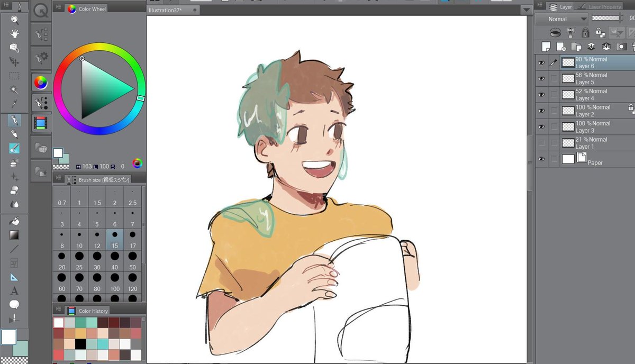Select the Move layer tool
635x364 pixels.
point(14,61)
